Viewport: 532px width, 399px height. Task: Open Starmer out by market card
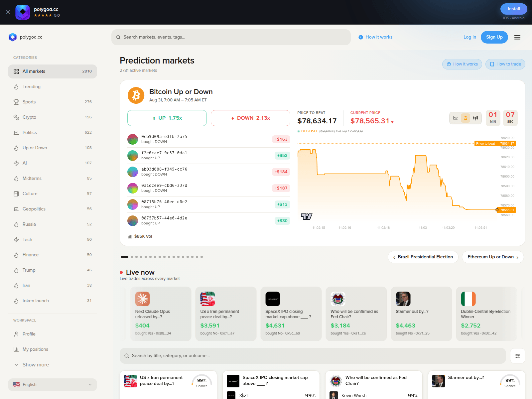click(476, 385)
